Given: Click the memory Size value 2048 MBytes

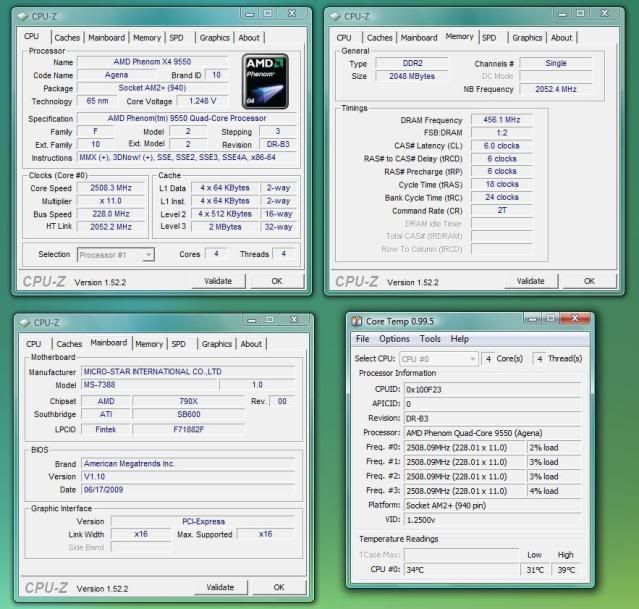Looking at the screenshot, I should pyautogui.click(x=412, y=76).
